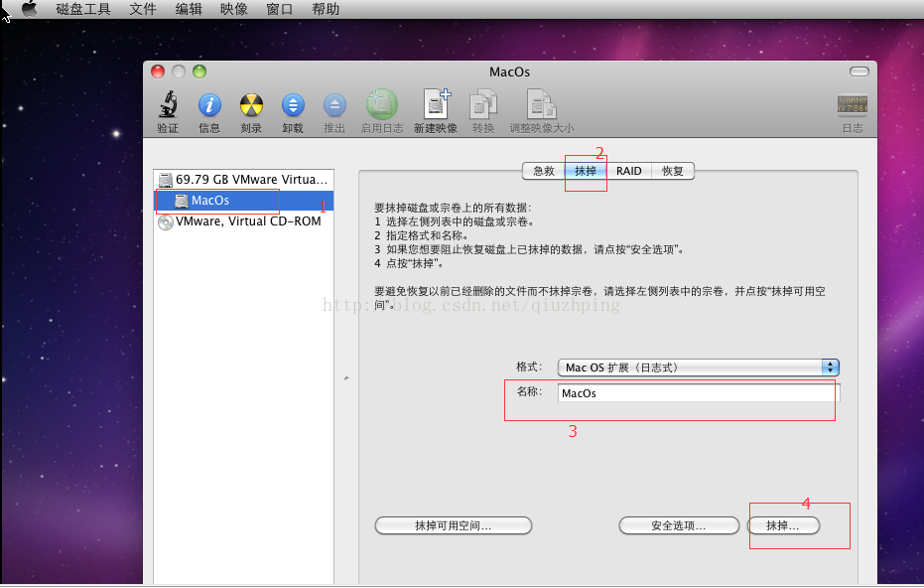Click the 抹掉可用空间… button

[454, 525]
